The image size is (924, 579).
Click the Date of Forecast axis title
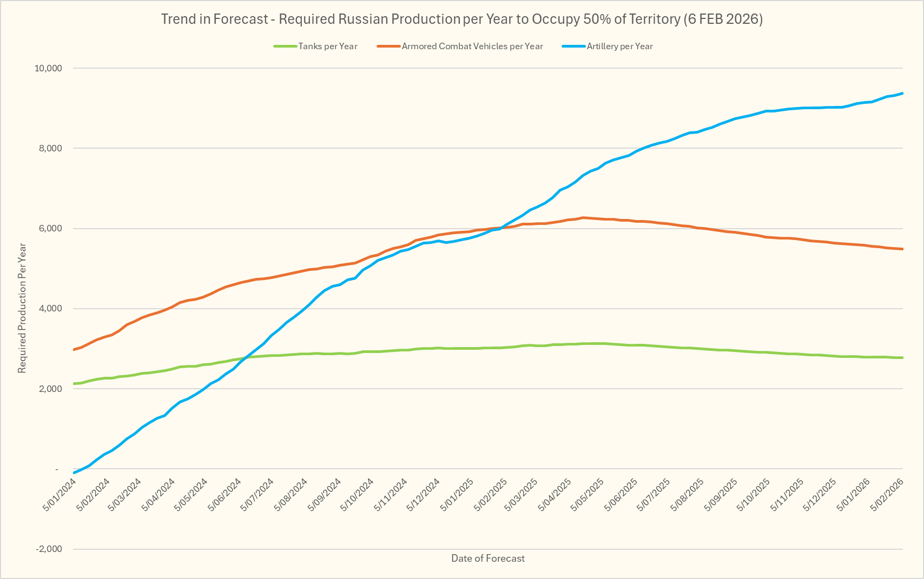(488, 558)
